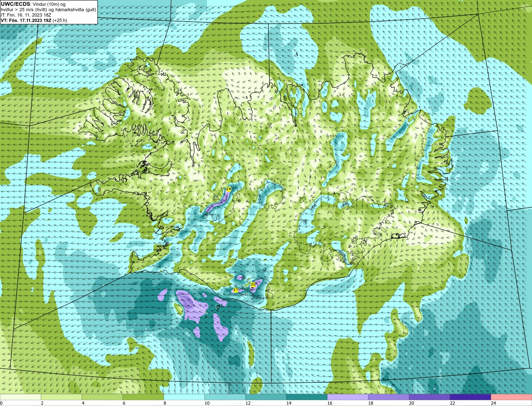This screenshot has width=532, height=406.
Task: Click the 'IT: Fim. 16. 11. 2023 18Z' line
Action: click(26, 15)
